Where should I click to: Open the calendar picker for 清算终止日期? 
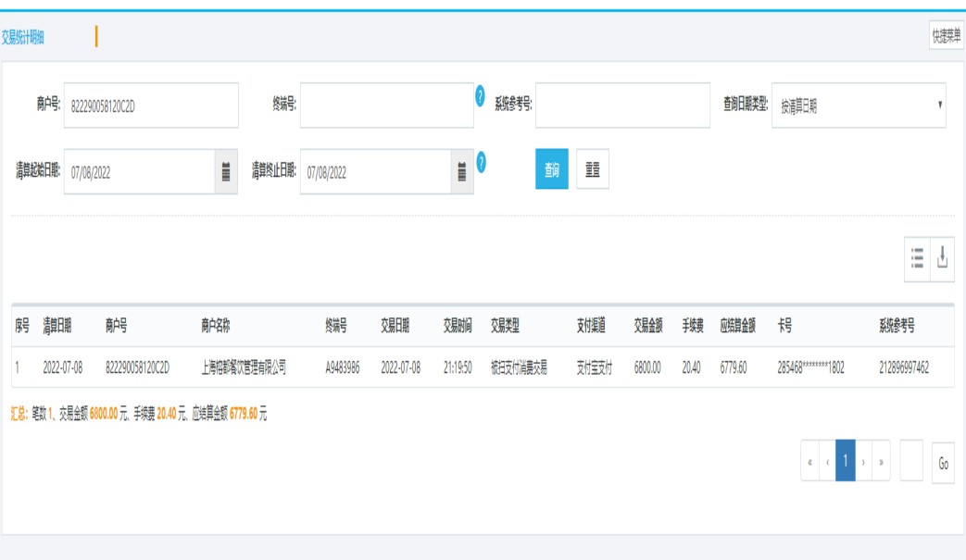(462, 172)
